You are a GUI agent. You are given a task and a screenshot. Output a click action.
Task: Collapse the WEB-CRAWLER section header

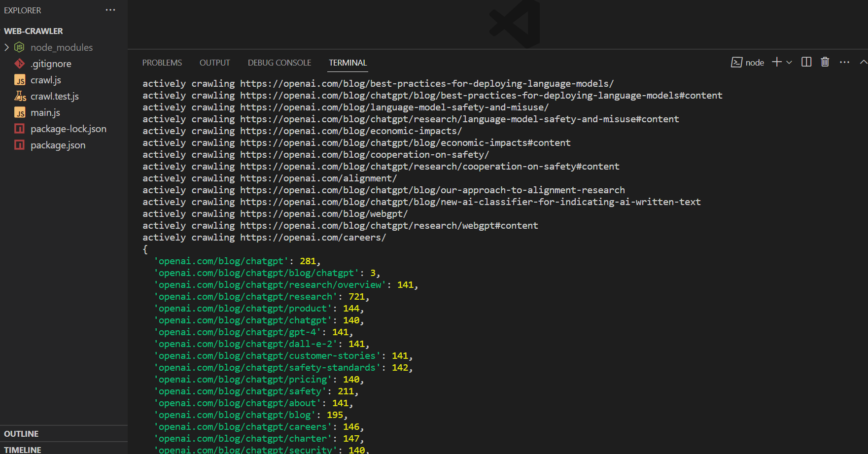pyautogui.click(x=34, y=31)
